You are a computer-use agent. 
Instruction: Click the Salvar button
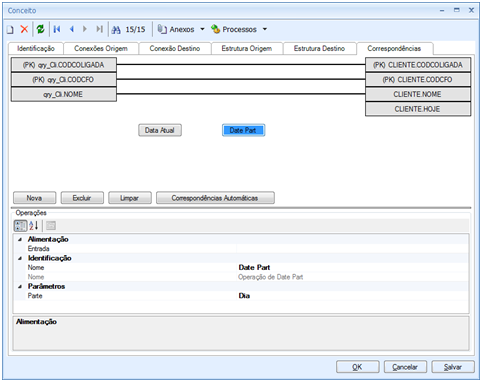tap(453, 367)
